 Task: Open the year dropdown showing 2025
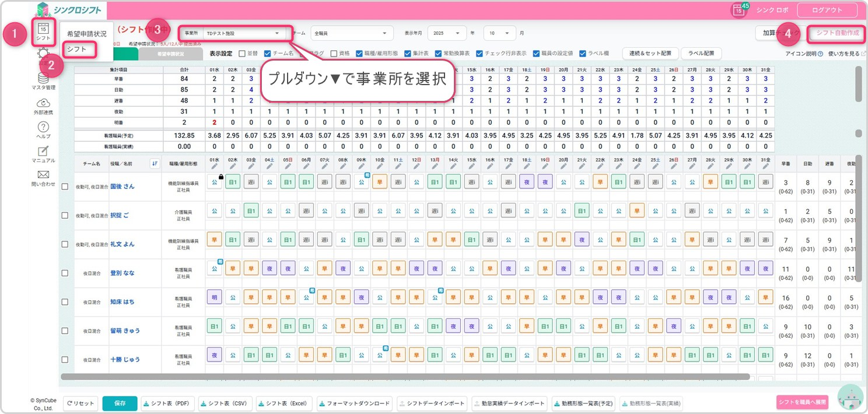click(x=447, y=33)
